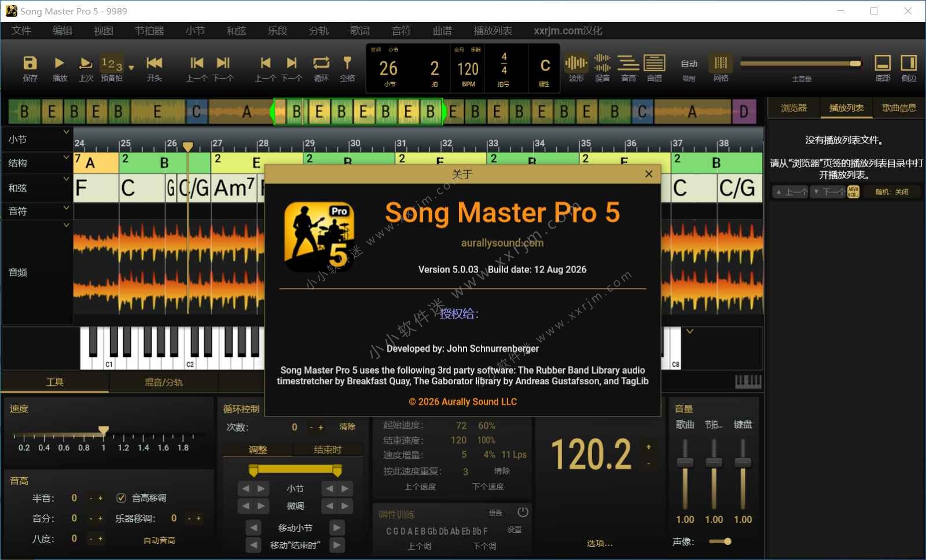Click the 播放 play button
Viewport: 926px width, 560px height.
point(60,63)
